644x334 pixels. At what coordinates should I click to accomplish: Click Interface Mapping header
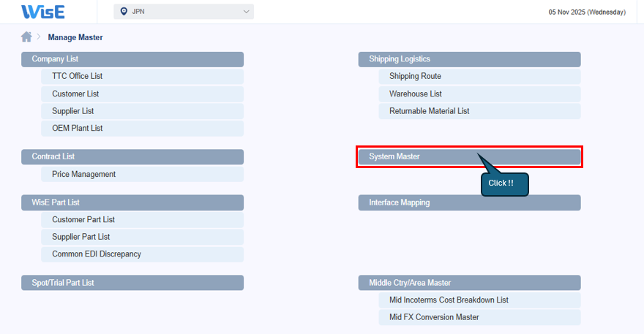point(468,202)
